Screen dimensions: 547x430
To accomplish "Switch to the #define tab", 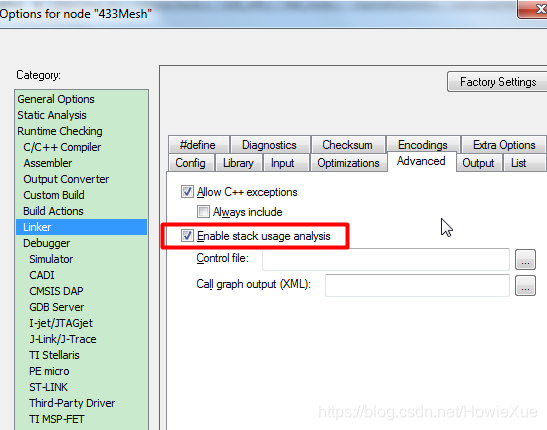I will tap(198, 145).
